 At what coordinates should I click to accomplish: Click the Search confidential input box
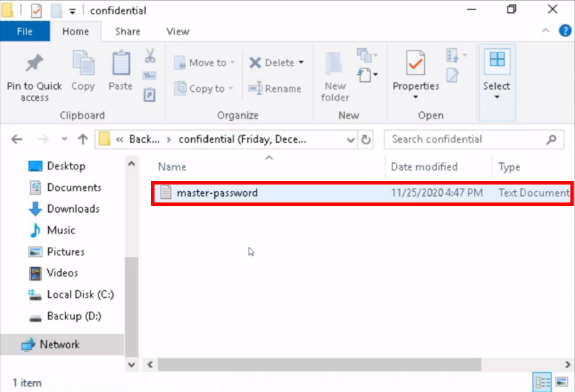(x=467, y=139)
